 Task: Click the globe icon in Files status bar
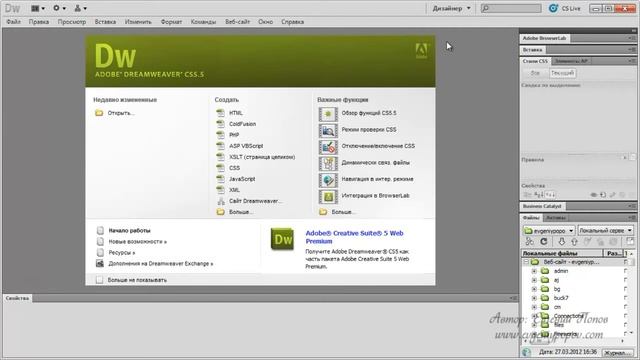[x=527, y=352]
